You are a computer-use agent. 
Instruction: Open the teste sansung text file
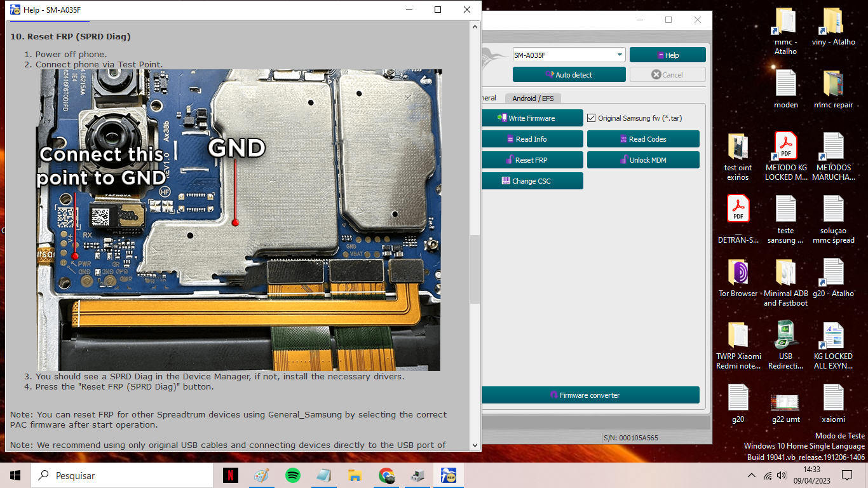[785, 219]
